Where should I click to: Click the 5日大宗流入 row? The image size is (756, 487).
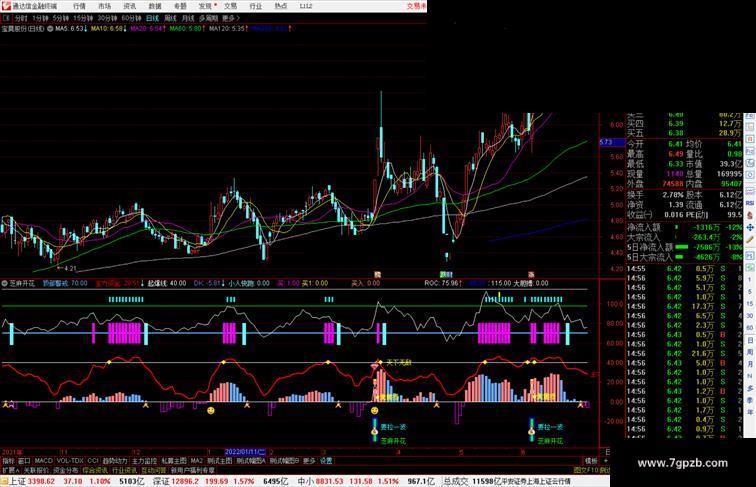click(685, 257)
